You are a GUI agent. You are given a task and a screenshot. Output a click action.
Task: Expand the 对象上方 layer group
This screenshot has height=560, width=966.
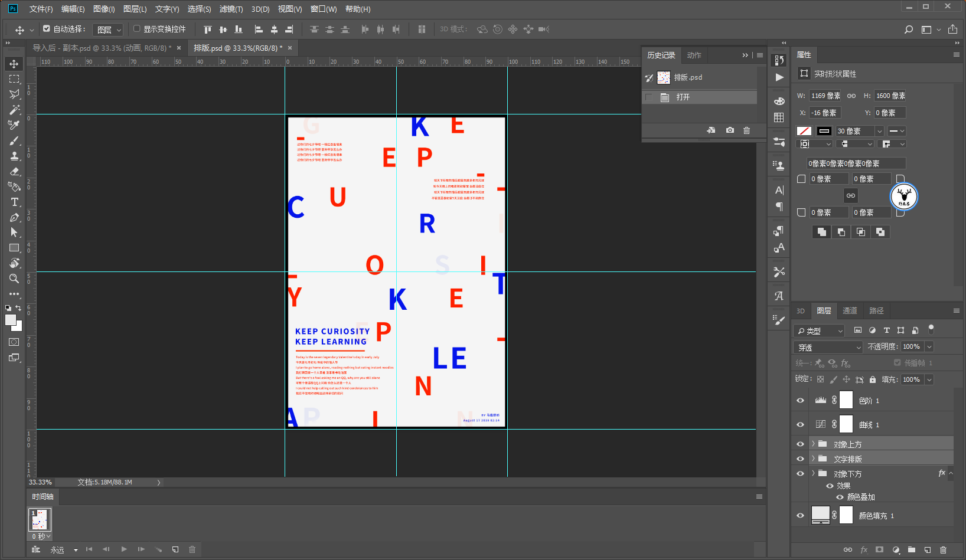(x=813, y=444)
